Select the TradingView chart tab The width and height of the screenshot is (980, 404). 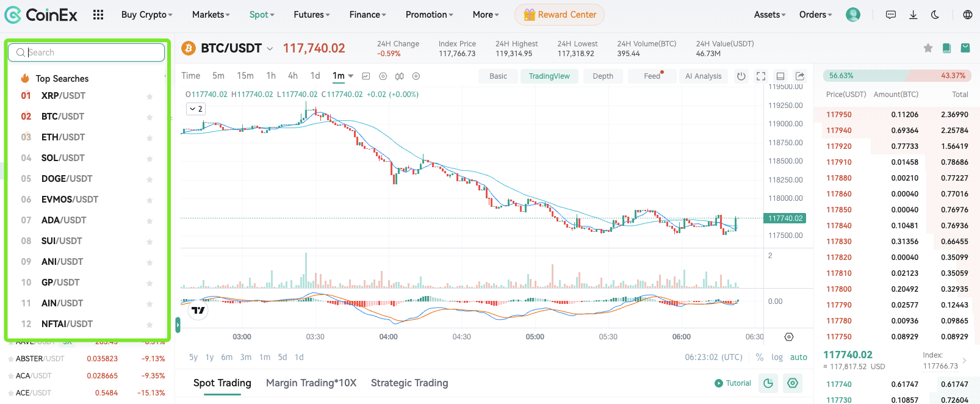coord(549,76)
